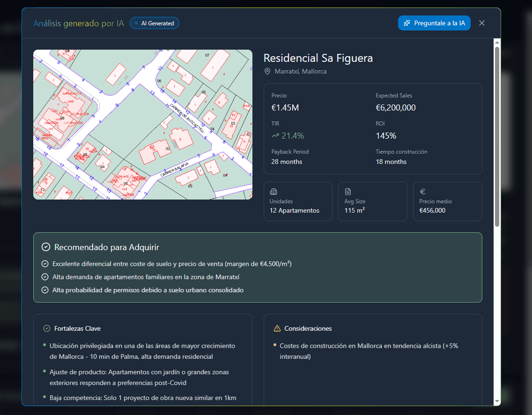The height and width of the screenshot is (415, 532).
Task: Click the 115 m² average size value
Action: pos(355,210)
